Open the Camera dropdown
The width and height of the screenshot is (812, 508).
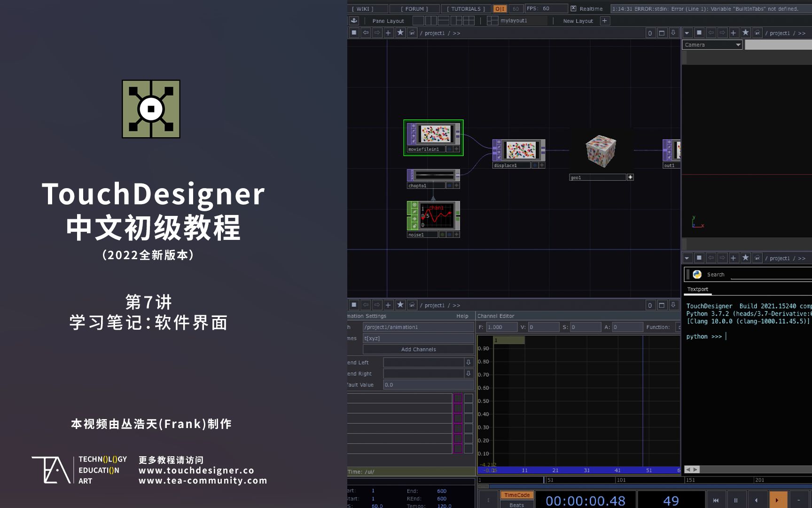point(712,45)
